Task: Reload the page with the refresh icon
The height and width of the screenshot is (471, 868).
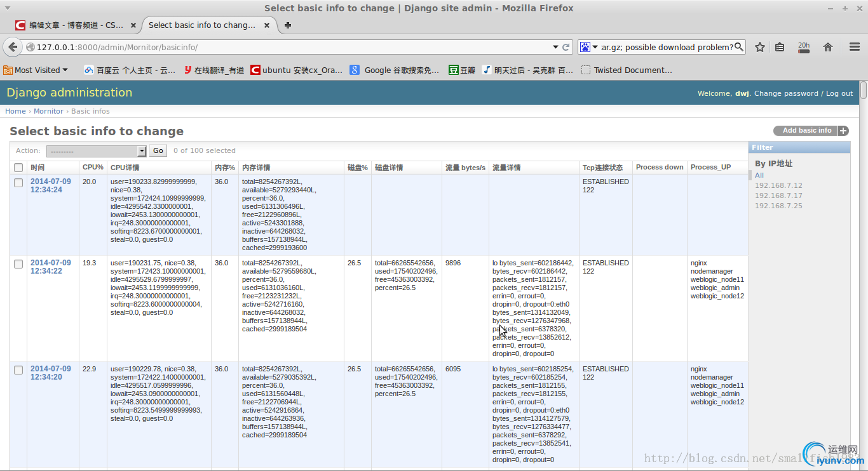Action: point(566,47)
